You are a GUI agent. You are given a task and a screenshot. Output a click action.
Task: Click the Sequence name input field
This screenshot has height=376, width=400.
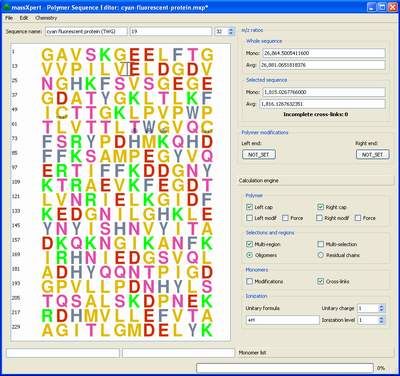coord(86,31)
